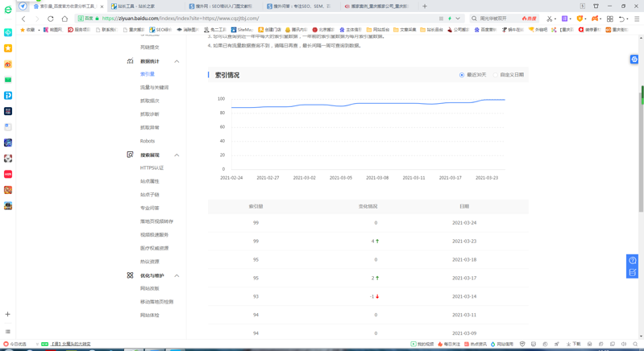The height and width of the screenshot is (351, 644).
Task: Open a new browser tab with plus
Action: (425, 6)
